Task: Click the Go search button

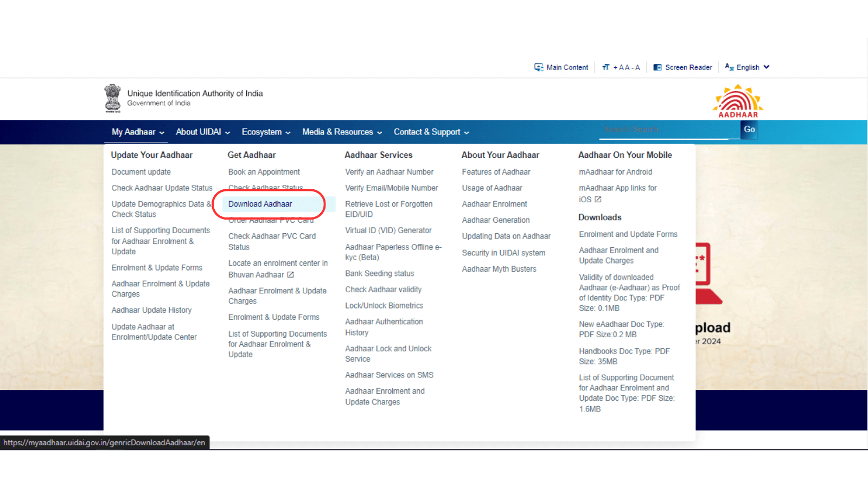Action: click(x=749, y=130)
